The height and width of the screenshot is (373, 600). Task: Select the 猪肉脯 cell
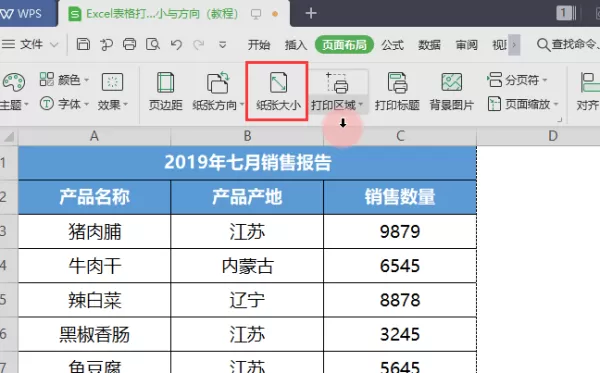pyautogui.click(x=94, y=231)
